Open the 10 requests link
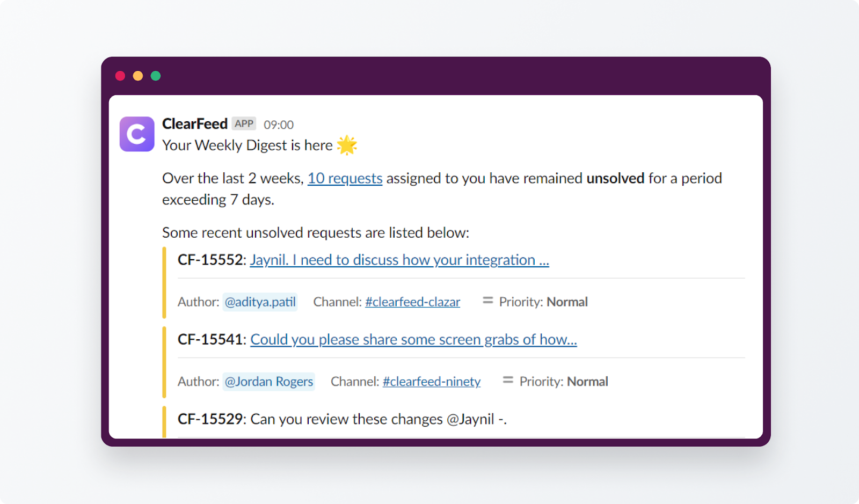The image size is (859, 504). [x=345, y=178]
